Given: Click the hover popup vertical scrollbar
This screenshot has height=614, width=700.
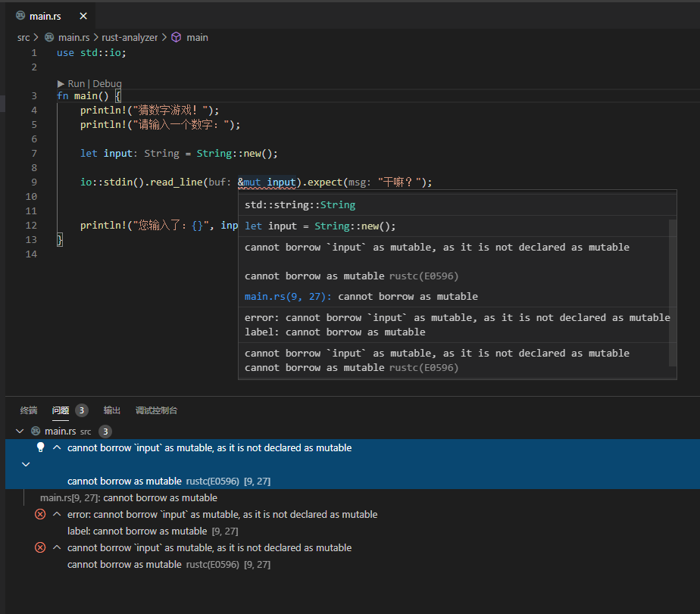Looking at the screenshot, I should click(672, 292).
